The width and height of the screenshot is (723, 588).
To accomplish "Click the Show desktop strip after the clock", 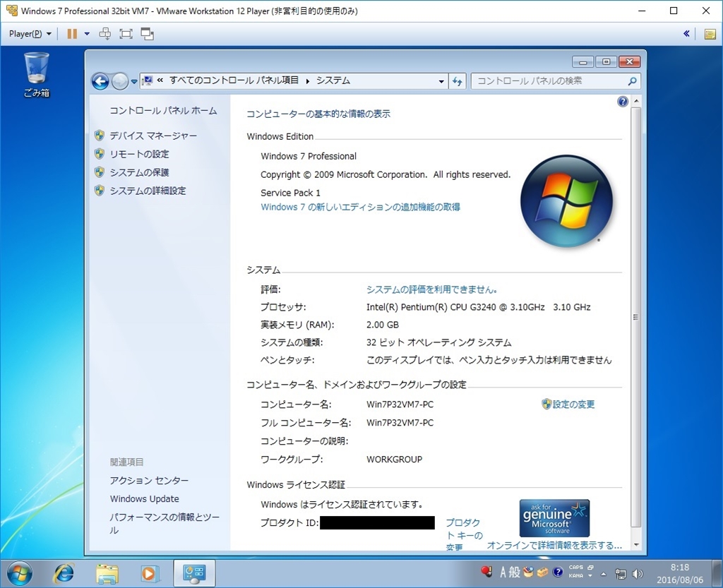I will pos(718,574).
